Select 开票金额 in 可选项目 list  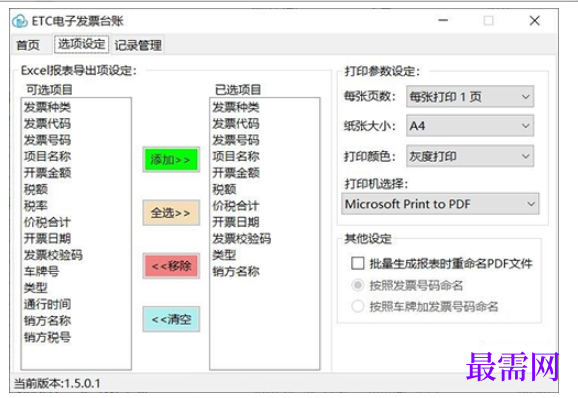[47, 173]
